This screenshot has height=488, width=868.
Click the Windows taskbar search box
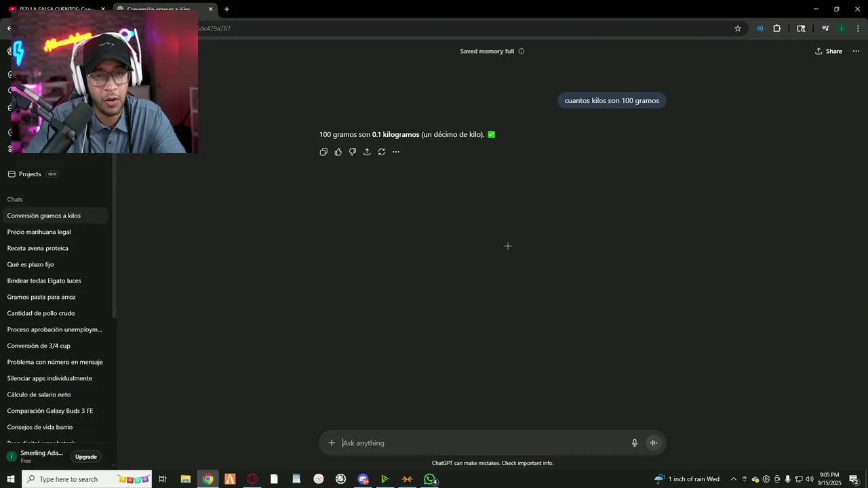coord(87,479)
